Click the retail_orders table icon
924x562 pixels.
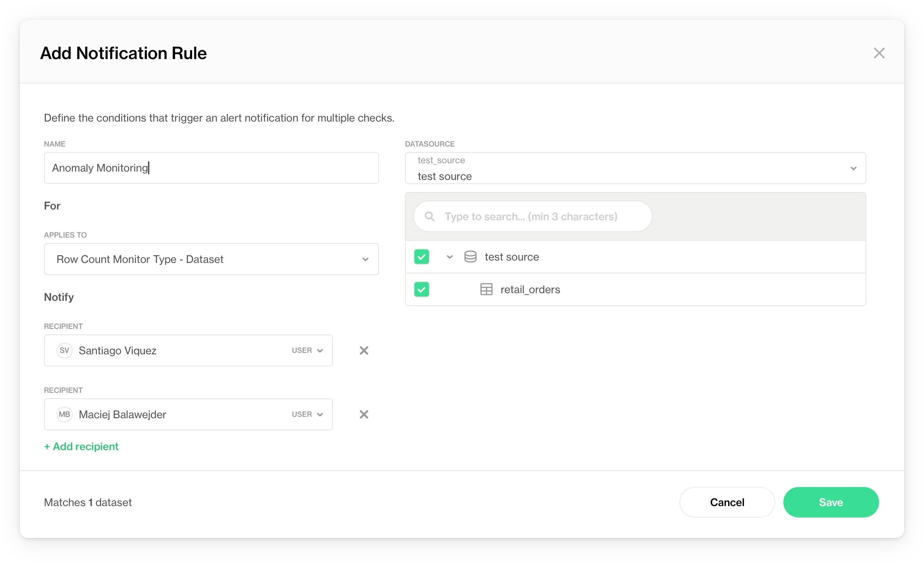[x=486, y=289]
